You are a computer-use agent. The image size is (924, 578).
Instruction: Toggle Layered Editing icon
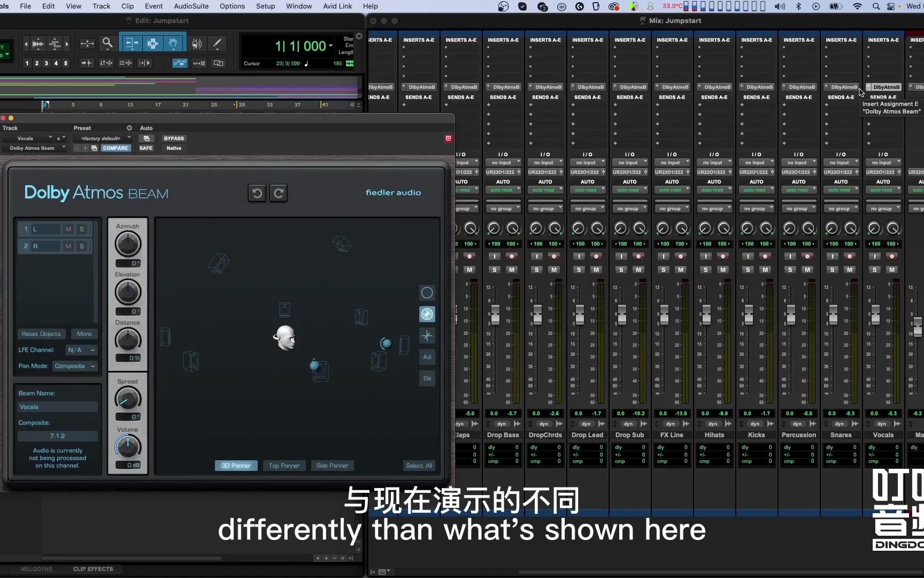218,63
